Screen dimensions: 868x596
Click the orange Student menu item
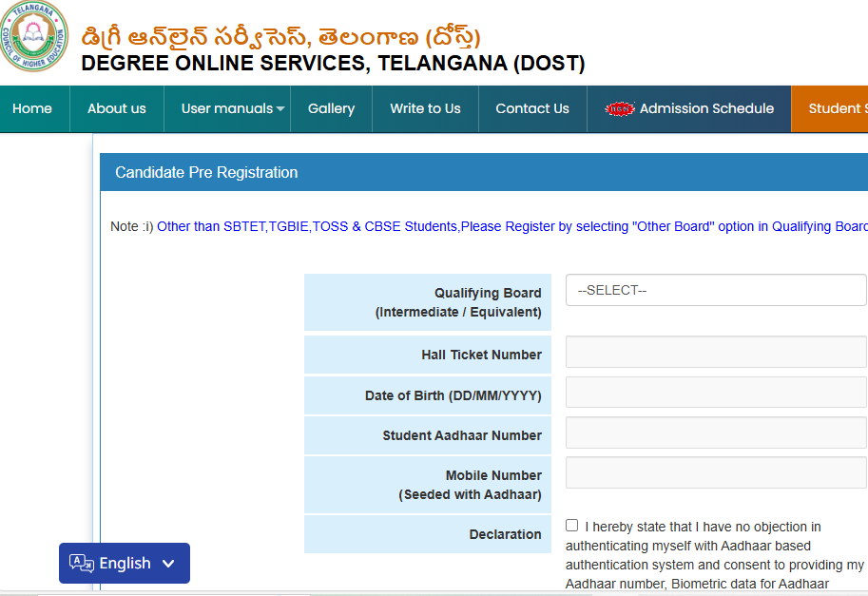coord(830,109)
